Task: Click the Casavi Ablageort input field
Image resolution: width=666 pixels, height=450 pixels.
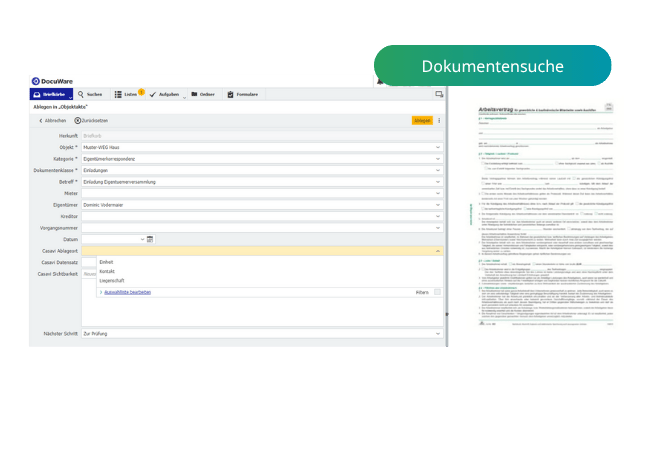Action: click(x=262, y=251)
